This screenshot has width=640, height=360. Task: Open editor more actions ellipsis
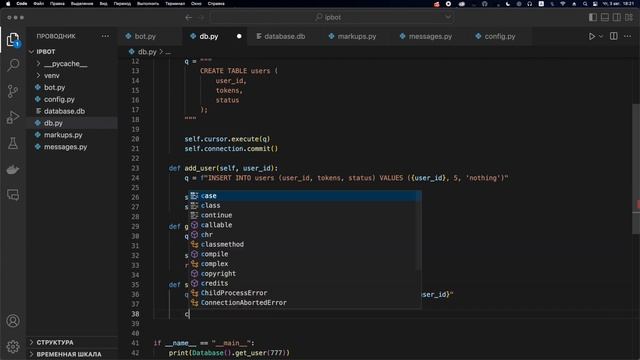[x=628, y=36]
